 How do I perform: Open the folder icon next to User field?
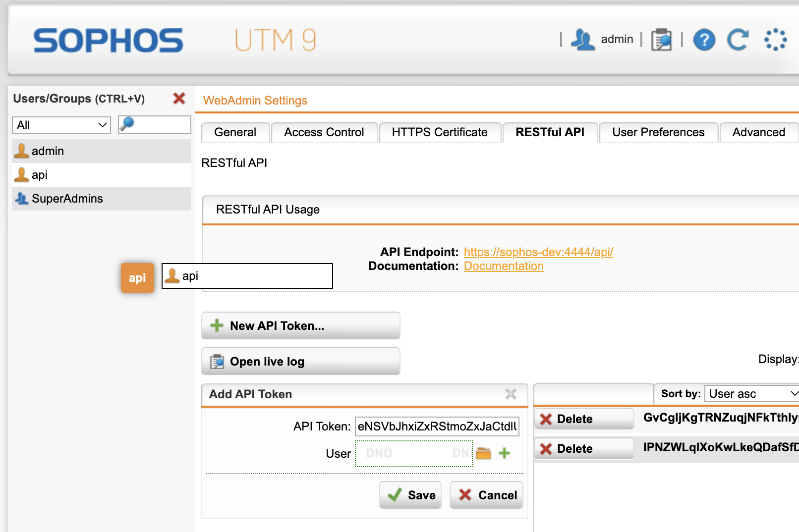click(483, 453)
